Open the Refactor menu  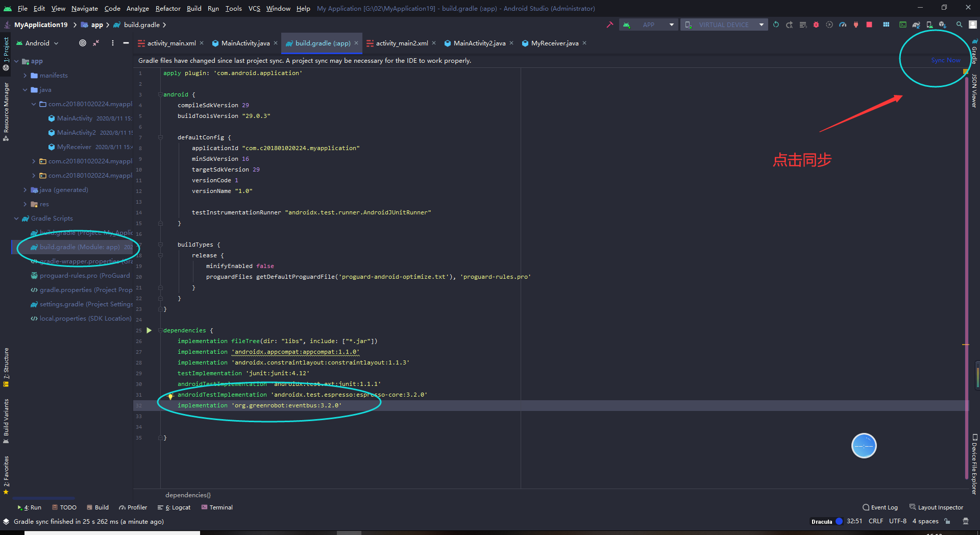pos(168,8)
